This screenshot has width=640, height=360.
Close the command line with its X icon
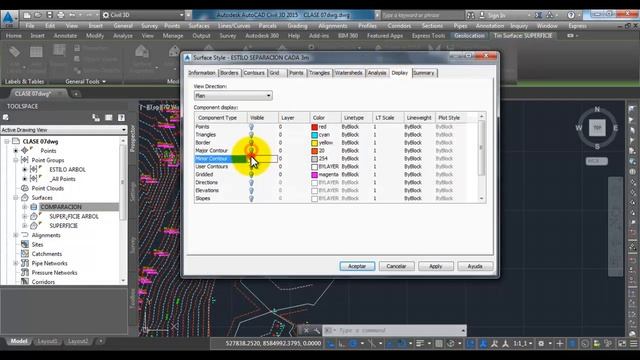point(306,330)
